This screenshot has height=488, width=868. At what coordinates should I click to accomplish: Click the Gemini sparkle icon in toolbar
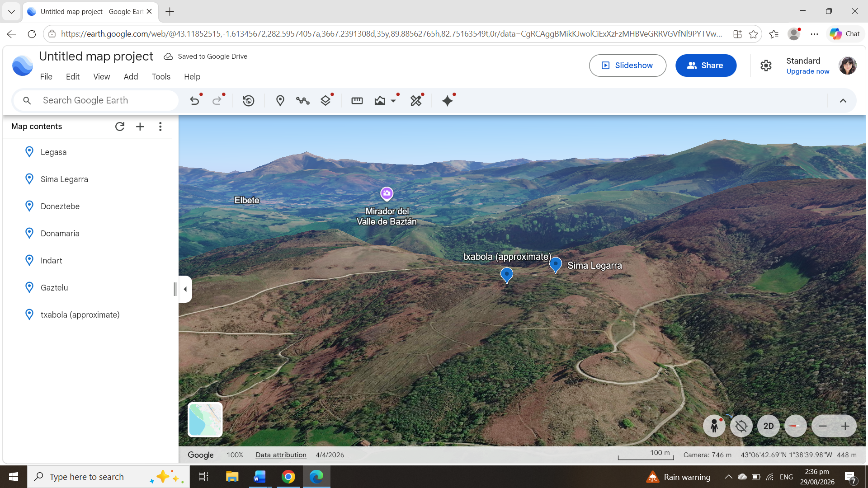448,101
